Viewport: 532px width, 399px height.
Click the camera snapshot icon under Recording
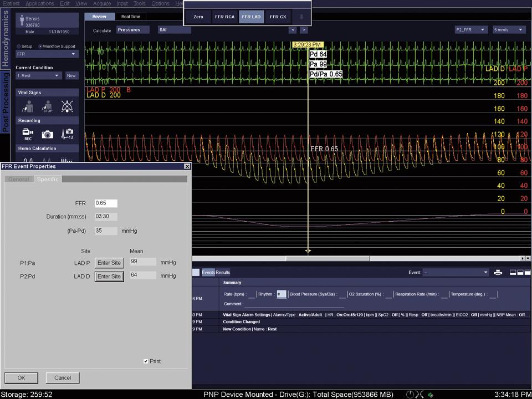[x=48, y=134]
